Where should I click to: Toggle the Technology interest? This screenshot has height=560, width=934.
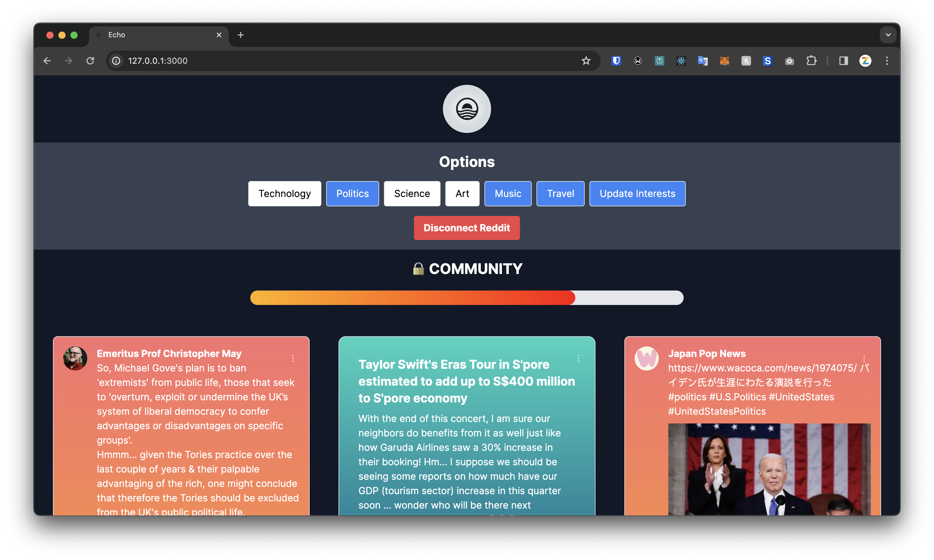click(x=285, y=194)
